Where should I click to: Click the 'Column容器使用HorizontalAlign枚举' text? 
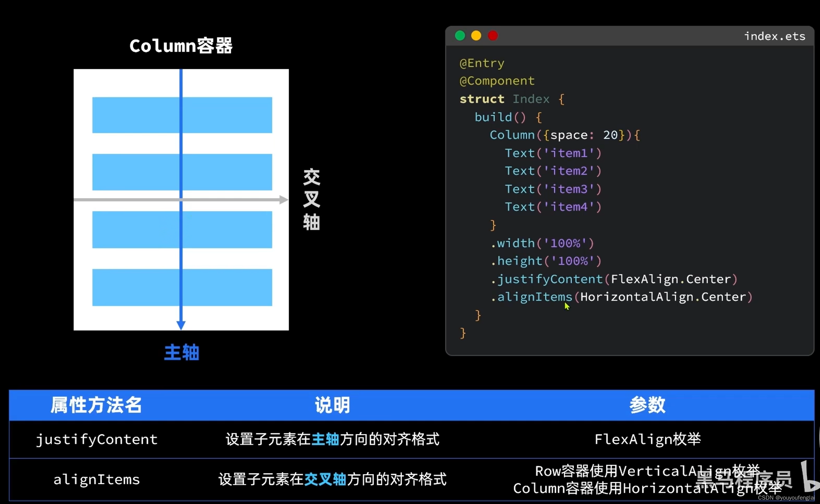648,488
